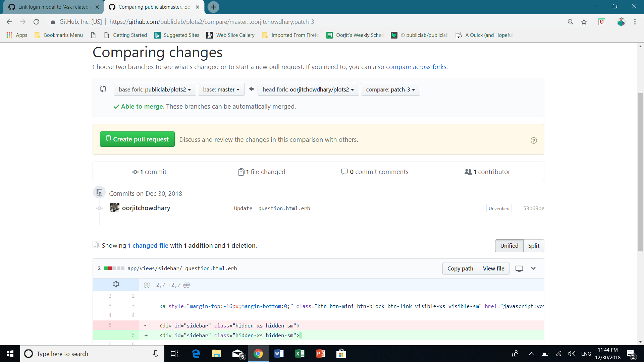Screen dimensions: 644x362
Task: Click the Windows taskbar search box
Action: pos(91,354)
